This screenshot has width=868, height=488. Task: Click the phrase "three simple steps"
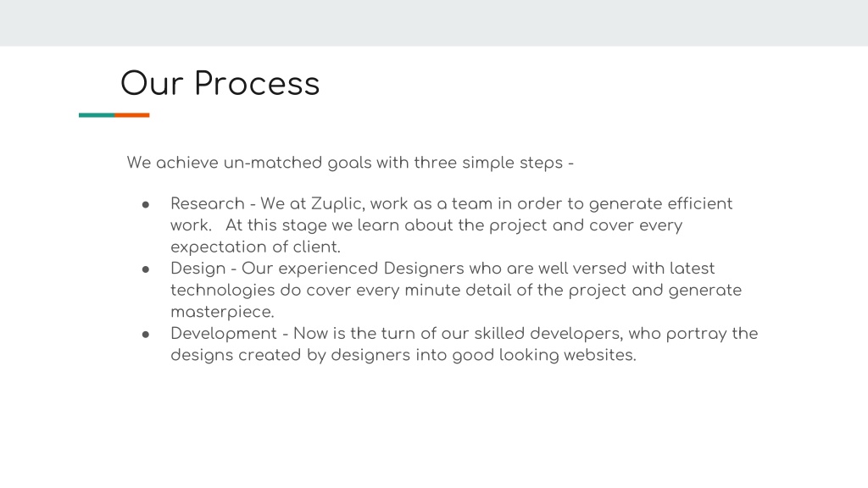tap(488, 163)
